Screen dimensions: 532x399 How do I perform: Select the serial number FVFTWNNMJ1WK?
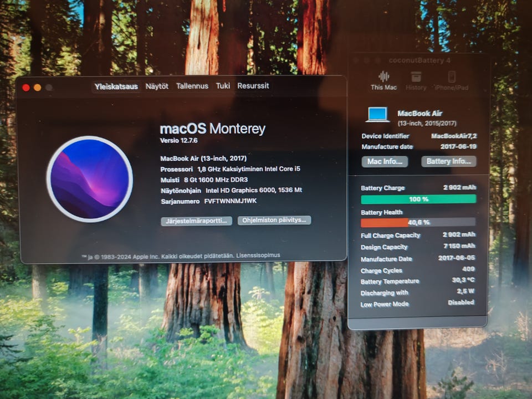[231, 201]
